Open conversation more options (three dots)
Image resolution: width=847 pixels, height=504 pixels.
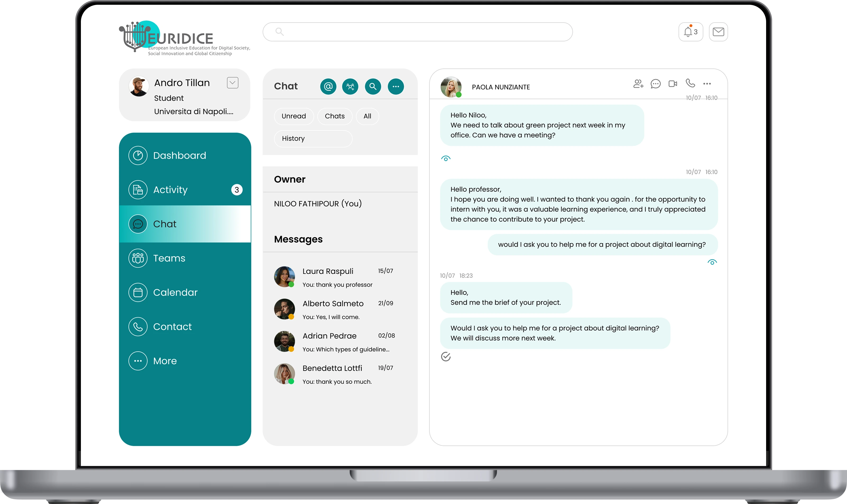coord(707,83)
